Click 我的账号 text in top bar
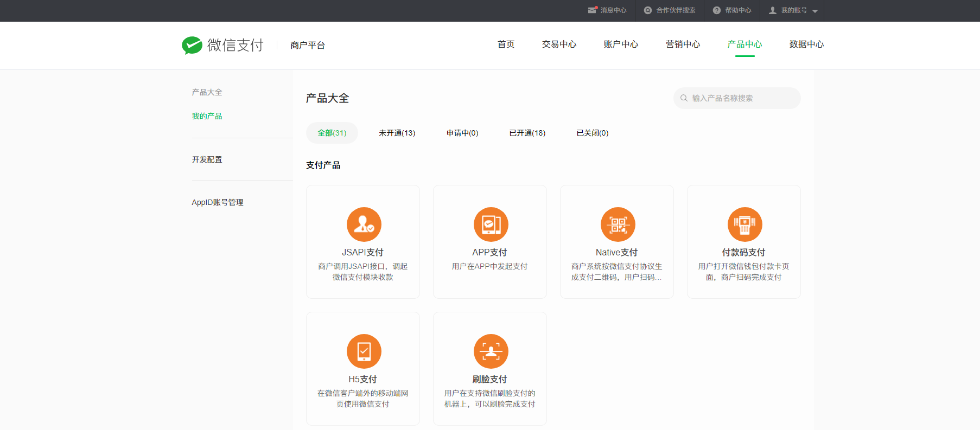Image resolution: width=980 pixels, height=430 pixels. point(794,10)
